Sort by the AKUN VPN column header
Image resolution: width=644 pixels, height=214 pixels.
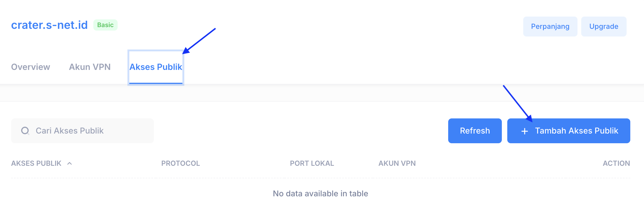click(397, 163)
